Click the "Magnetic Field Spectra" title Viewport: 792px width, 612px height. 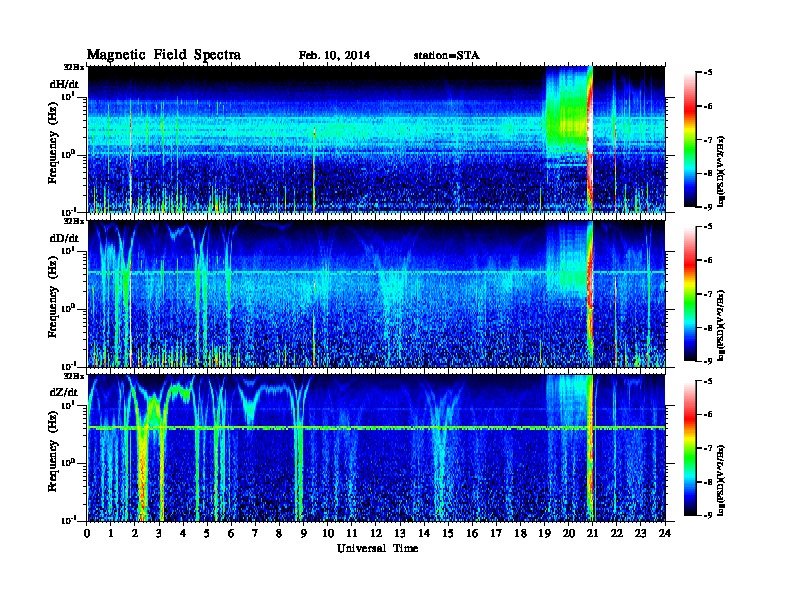click(164, 55)
